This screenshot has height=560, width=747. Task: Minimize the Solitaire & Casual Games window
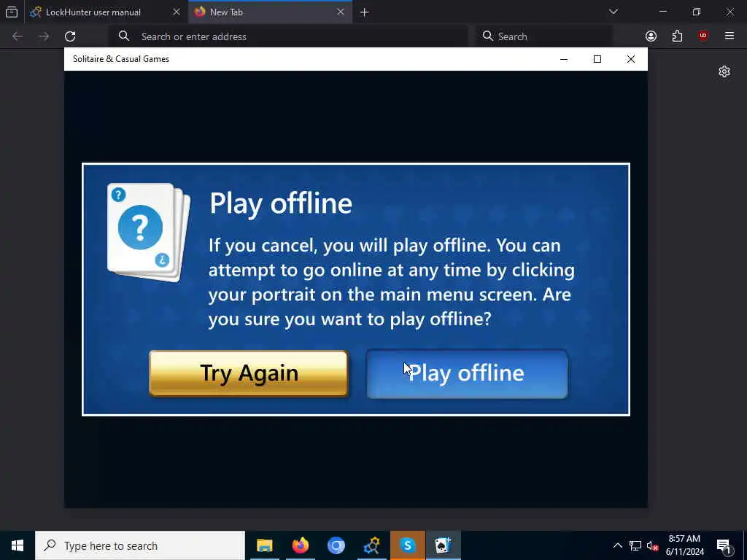tap(564, 59)
